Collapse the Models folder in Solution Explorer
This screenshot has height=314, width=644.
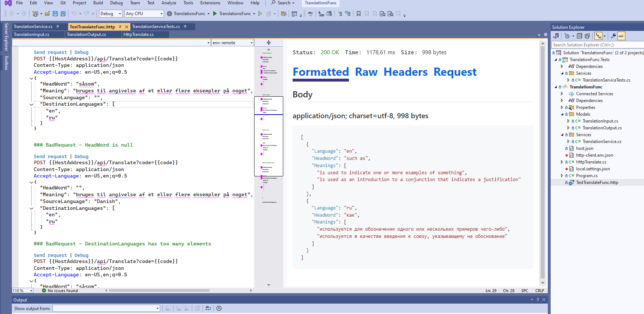(562, 114)
